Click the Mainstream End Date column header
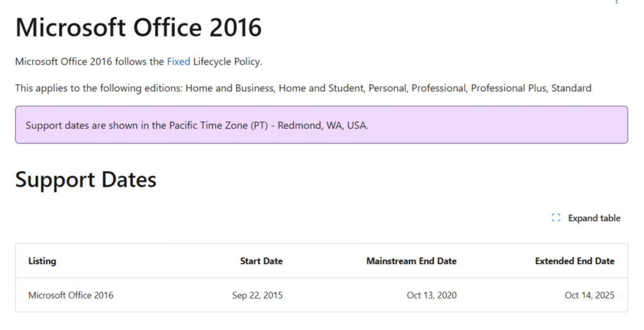Viewport: 644px width, 330px height. tap(411, 261)
